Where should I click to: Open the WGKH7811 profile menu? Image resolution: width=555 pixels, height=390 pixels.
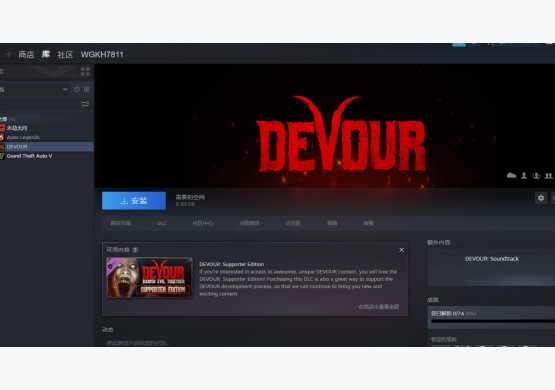point(102,55)
